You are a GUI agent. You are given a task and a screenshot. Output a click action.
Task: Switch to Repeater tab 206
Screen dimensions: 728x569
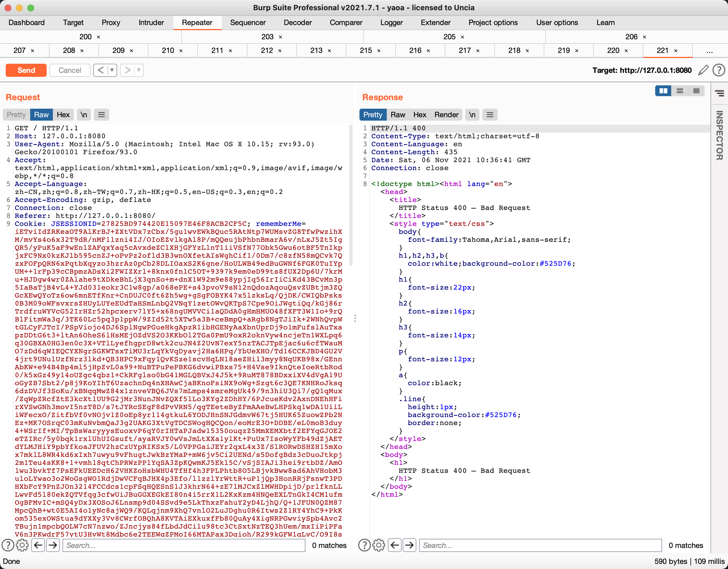click(631, 37)
